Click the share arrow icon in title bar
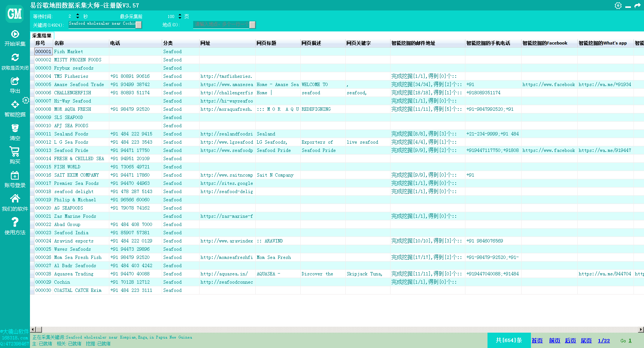 637,6
